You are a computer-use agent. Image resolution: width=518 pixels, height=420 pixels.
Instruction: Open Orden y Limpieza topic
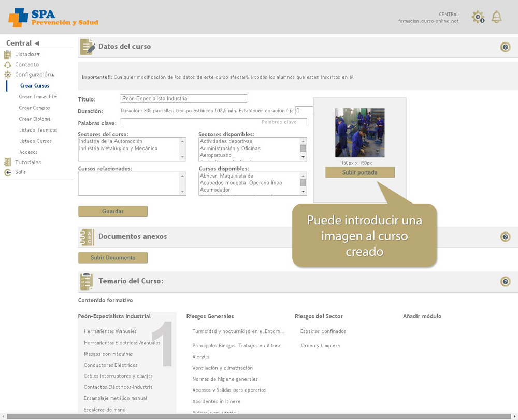320,346
